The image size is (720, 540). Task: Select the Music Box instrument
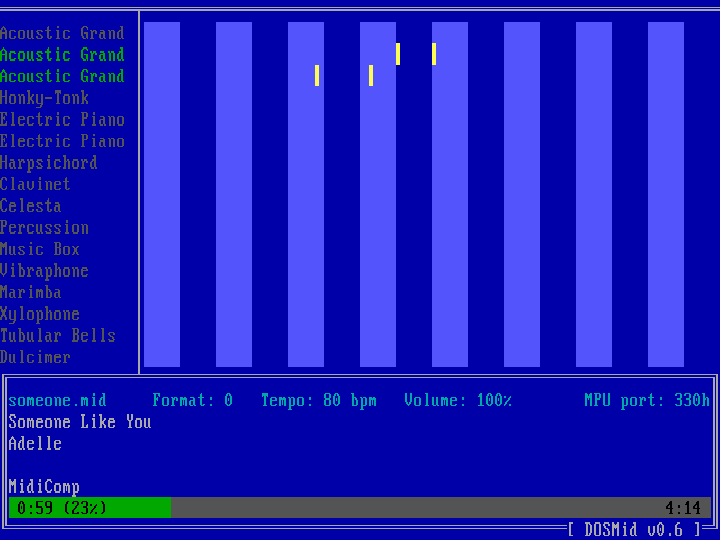tap(40, 249)
